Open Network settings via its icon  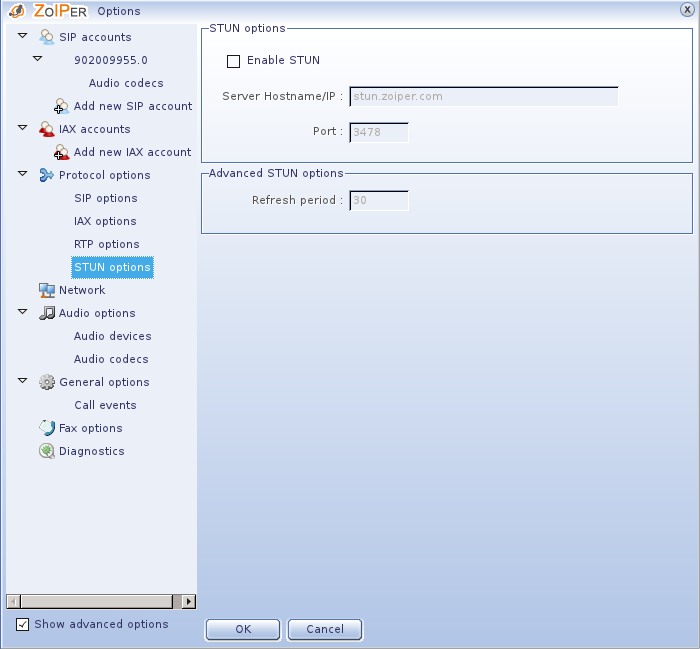point(47,290)
